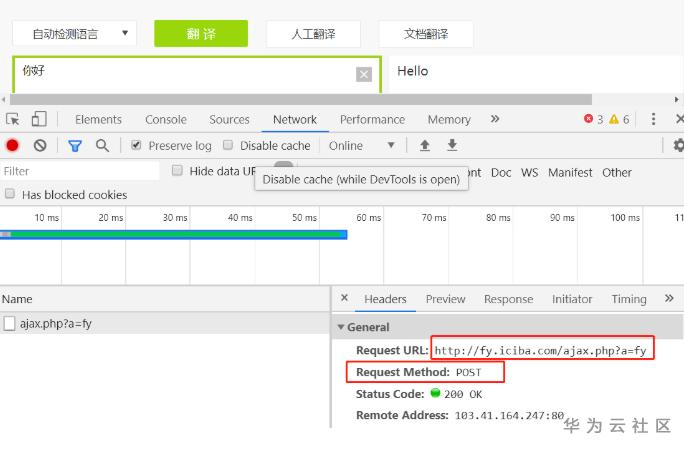Image resolution: width=684 pixels, height=451 pixels.
Task: Click the import HAR upload arrow icon
Action: pos(424,145)
